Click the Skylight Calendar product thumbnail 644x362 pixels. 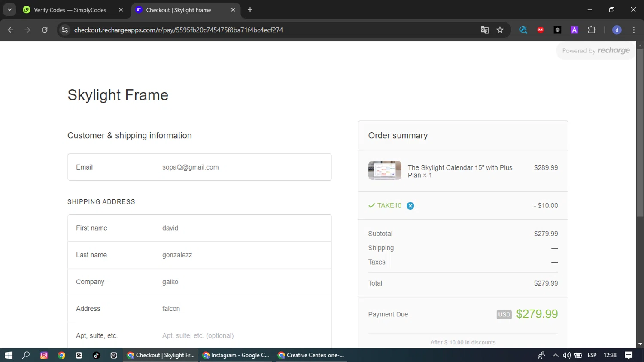385,170
